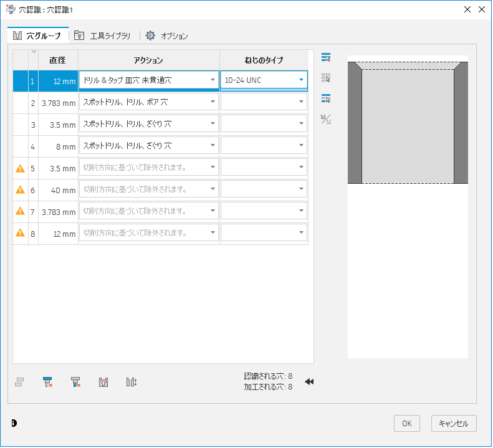The height and width of the screenshot is (448, 493).
Task: Click the ねじのタイプ column header
Action: (x=264, y=60)
